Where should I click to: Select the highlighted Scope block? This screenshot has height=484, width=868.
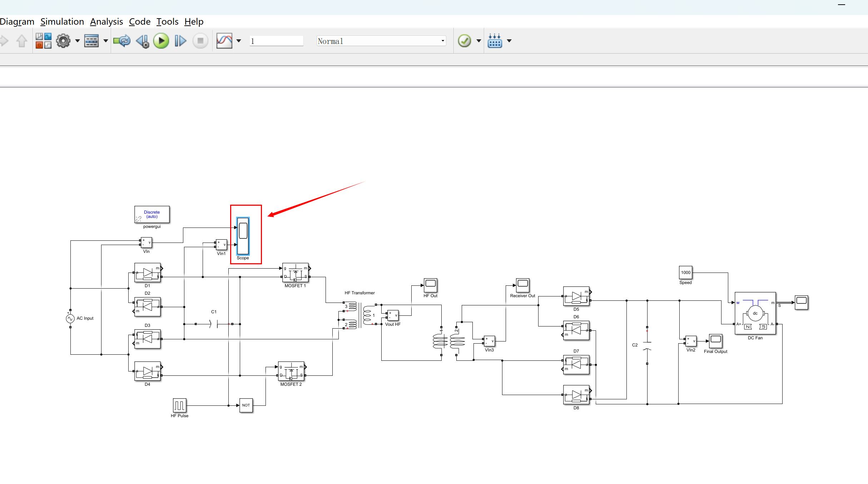(x=243, y=236)
